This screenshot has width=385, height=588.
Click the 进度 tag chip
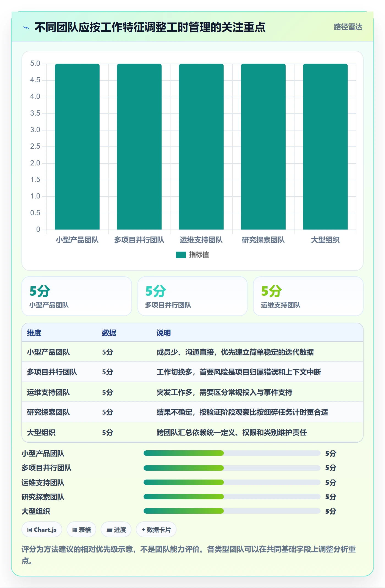116,530
